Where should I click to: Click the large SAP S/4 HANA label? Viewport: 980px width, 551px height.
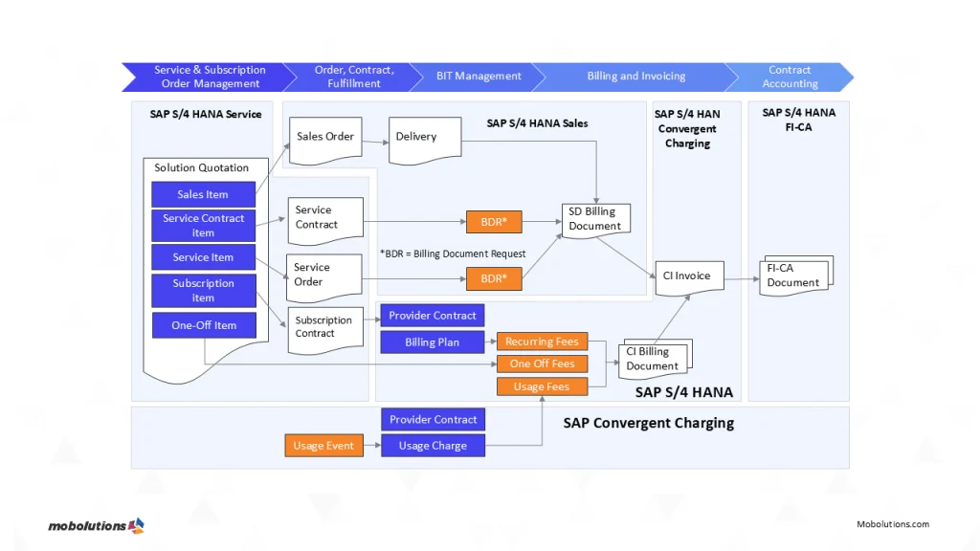(684, 392)
